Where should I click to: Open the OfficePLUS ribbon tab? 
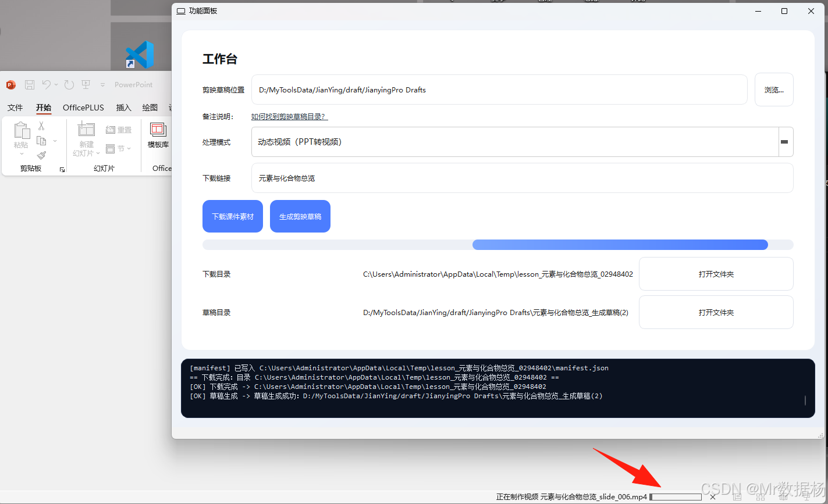click(x=83, y=108)
